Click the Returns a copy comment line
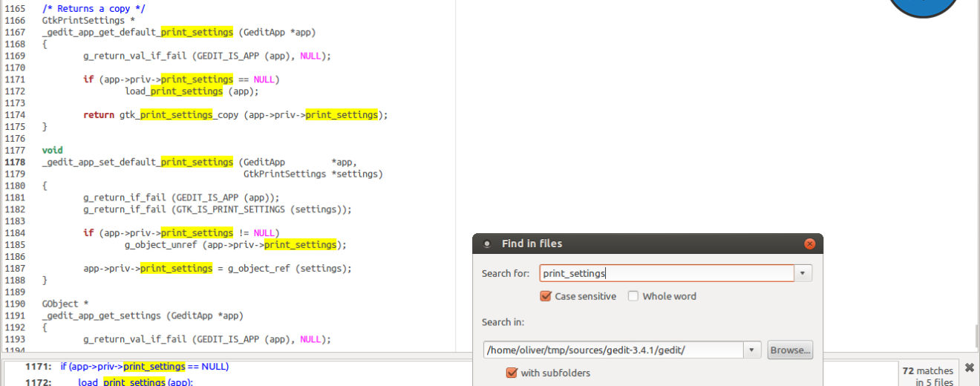The height and width of the screenshot is (386, 980). pos(93,8)
